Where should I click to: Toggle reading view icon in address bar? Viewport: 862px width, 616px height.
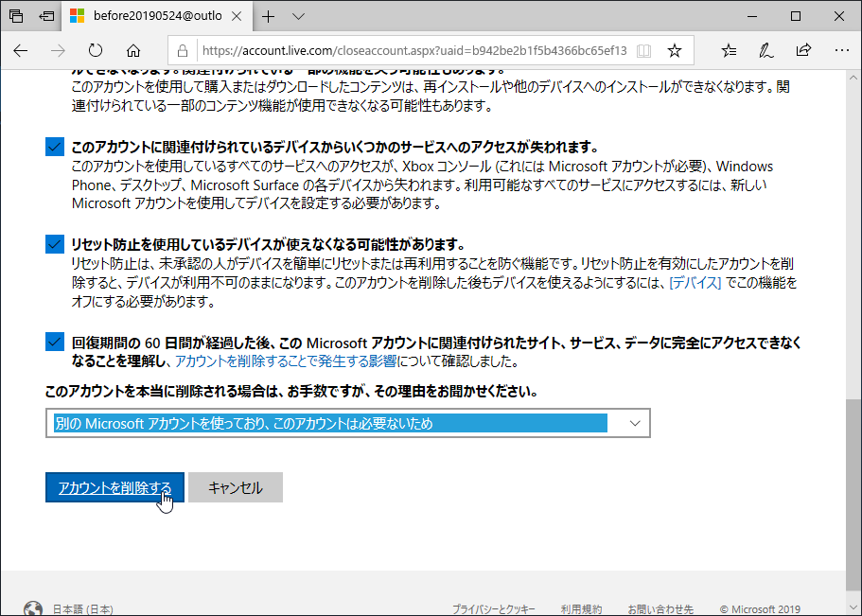[x=643, y=51]
